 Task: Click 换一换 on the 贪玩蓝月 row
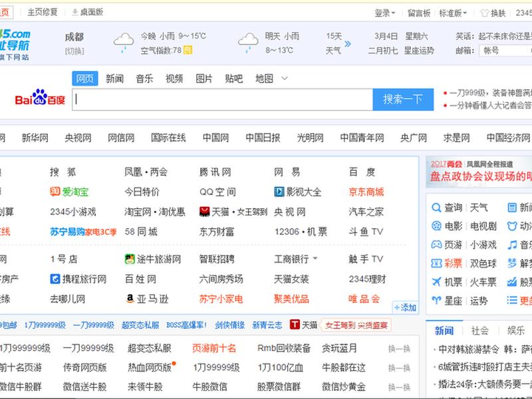400,348
